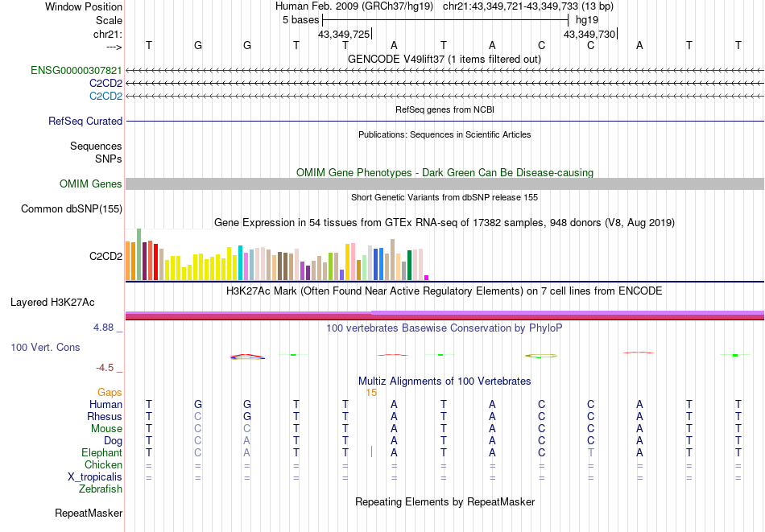The image size is (765, 532).
Task: Select the dark blue C2CD2 transcript label
Action: 105,84
